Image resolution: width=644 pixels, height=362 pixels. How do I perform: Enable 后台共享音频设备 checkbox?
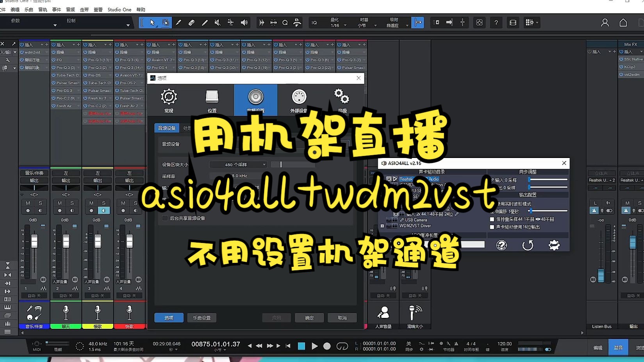(165, 218)
